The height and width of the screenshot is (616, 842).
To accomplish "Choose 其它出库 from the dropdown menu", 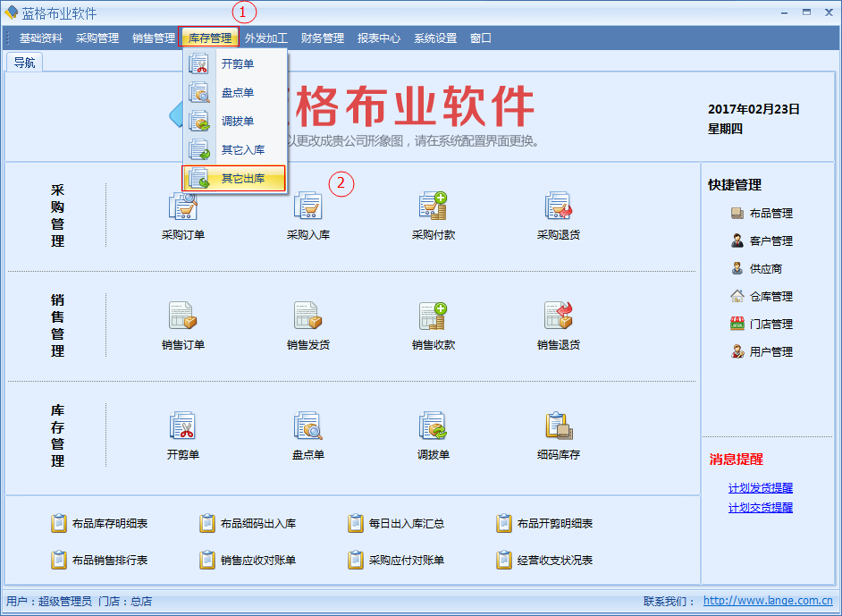I will (x=234, y=178).
